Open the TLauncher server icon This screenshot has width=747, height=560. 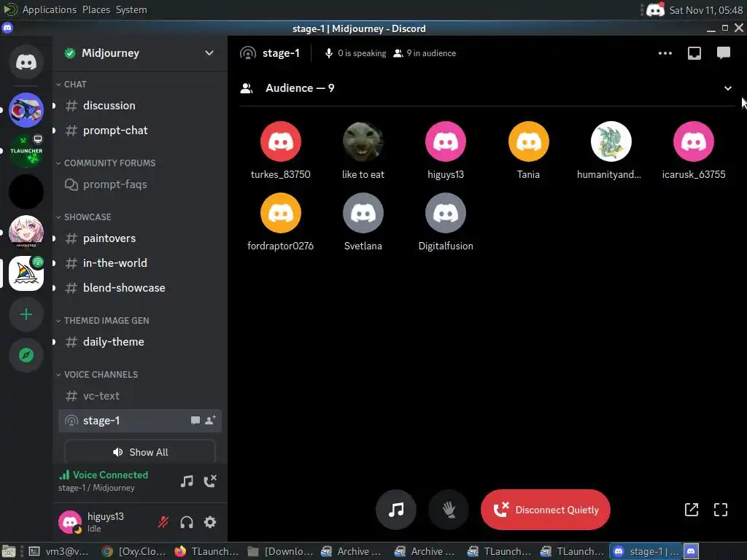coord(26,151)
